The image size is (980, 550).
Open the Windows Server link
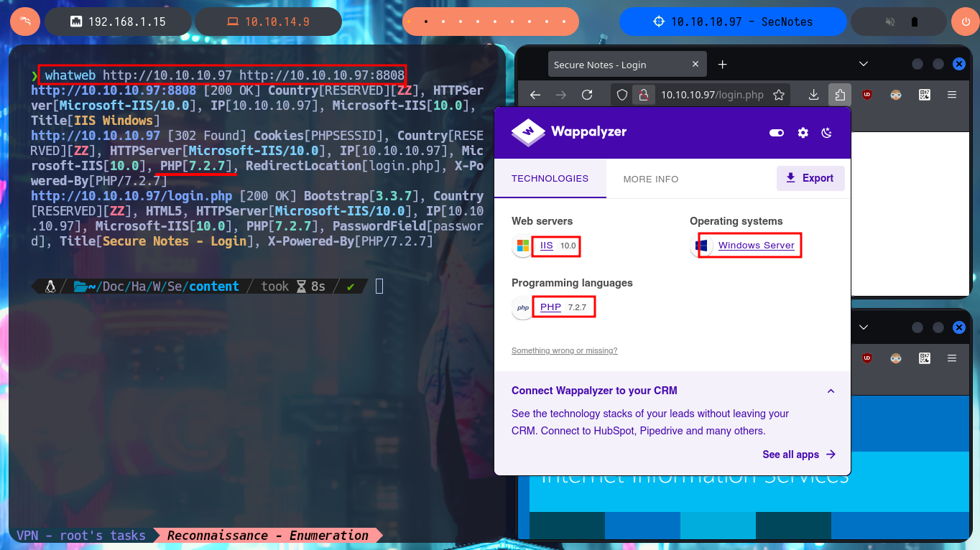[x=757, y=246]
